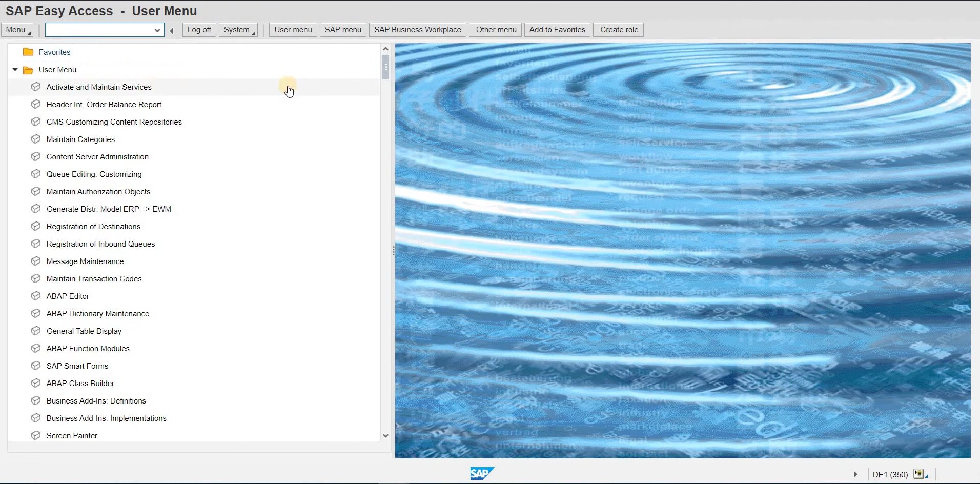Click the SAP Business Workplace button
The height and width of the screenshot is (484, 980).
(417, 30)
